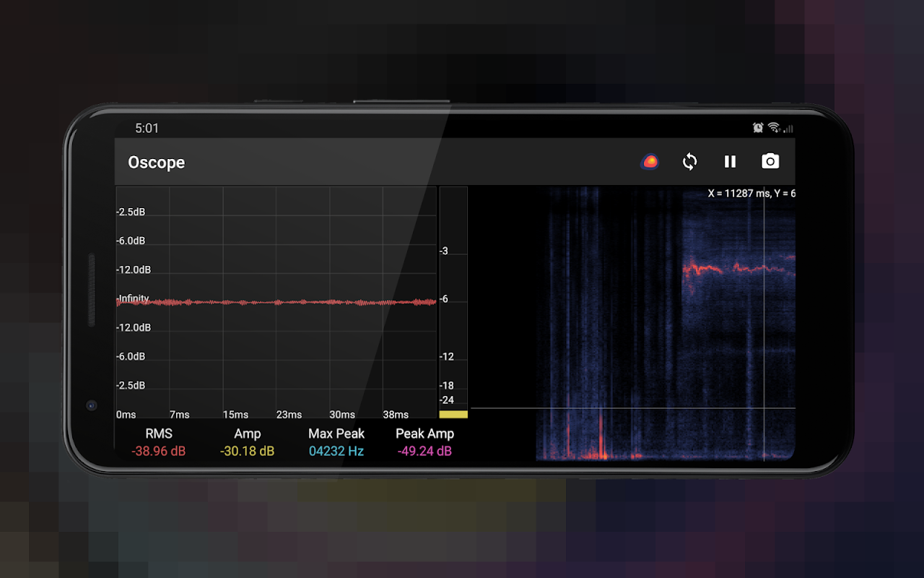Click the yellow level meter bar
Image resolution: width=924 pixels, height=578 pixels.
pyautogui.click(x=453, y=415)
